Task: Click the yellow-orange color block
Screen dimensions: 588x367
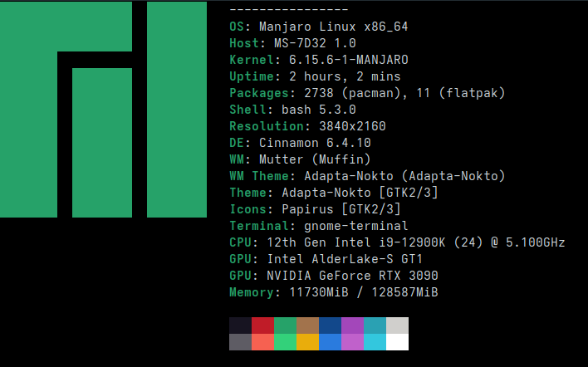Action: pos(308,342)
